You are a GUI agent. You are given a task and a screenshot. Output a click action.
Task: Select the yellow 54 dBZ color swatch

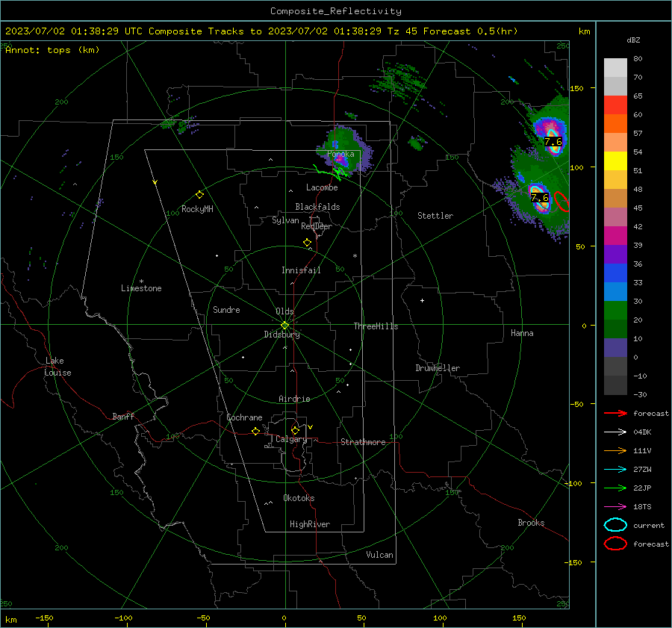point(615,161)
